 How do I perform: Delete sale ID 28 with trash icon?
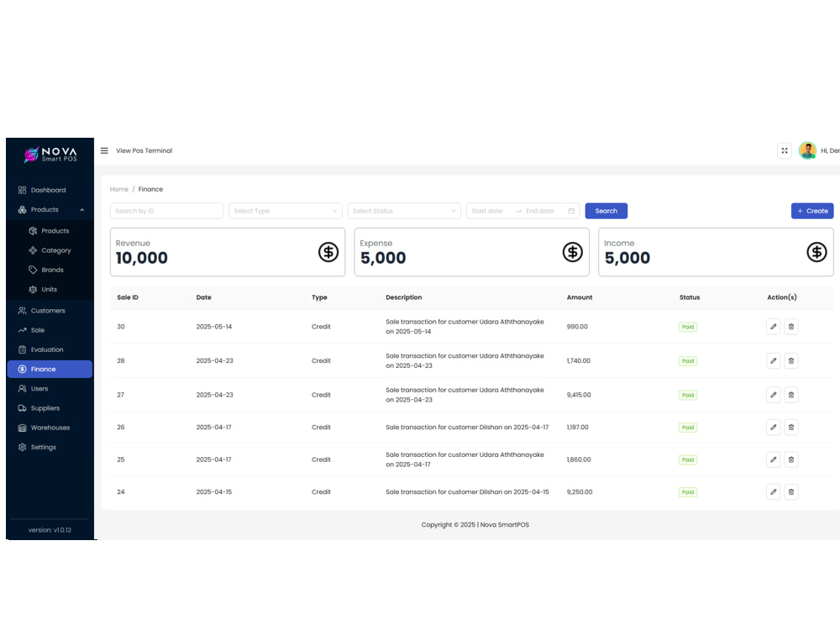[791, 361]
